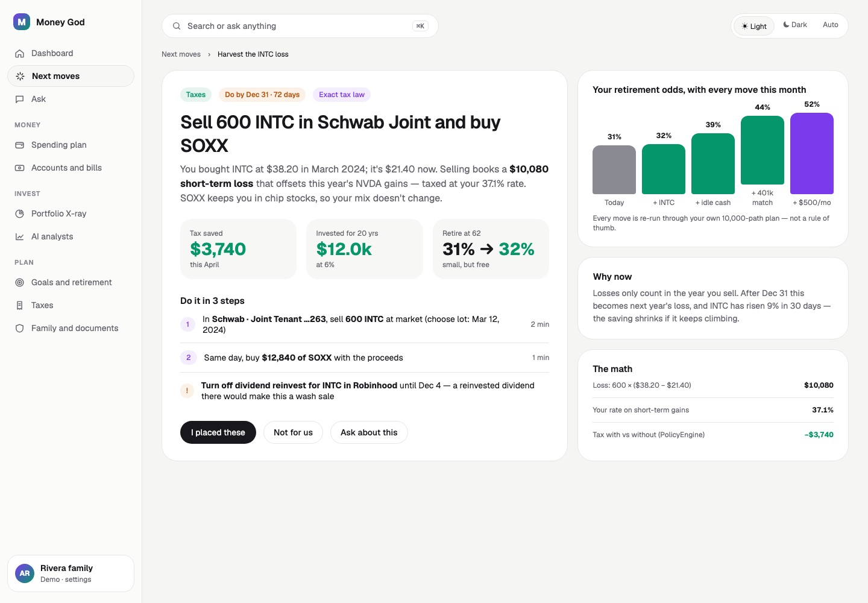
Task: Dismiss the move with "Not for us"
Action: pyautogui.click(x=293, y=432)
